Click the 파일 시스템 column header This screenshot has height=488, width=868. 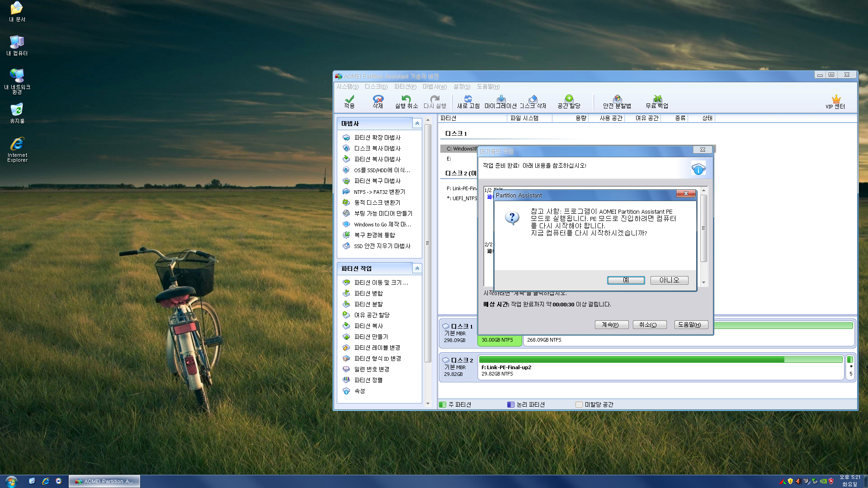529,118
